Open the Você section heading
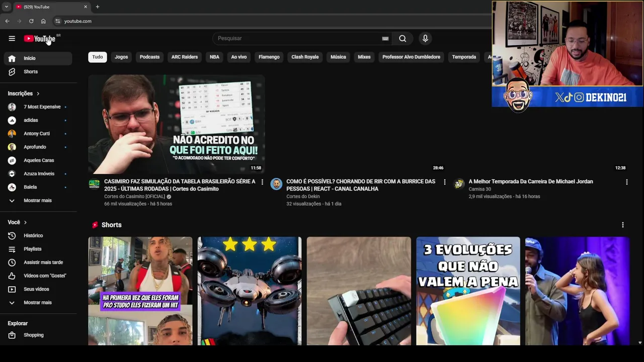Screen dimensions: 644x362 pos(17,222)
